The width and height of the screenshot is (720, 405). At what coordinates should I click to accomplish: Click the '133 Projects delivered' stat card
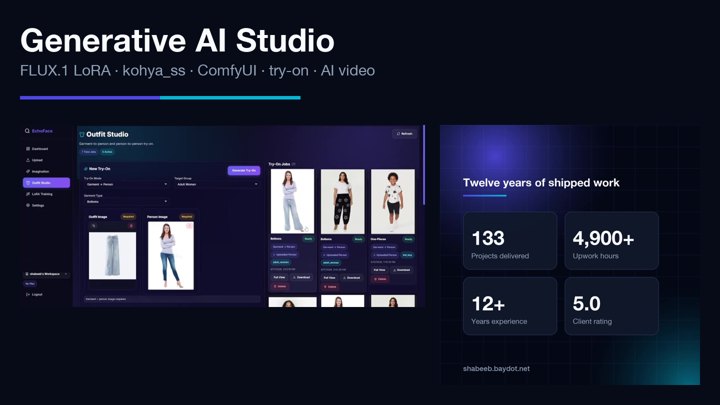point(510,241)
